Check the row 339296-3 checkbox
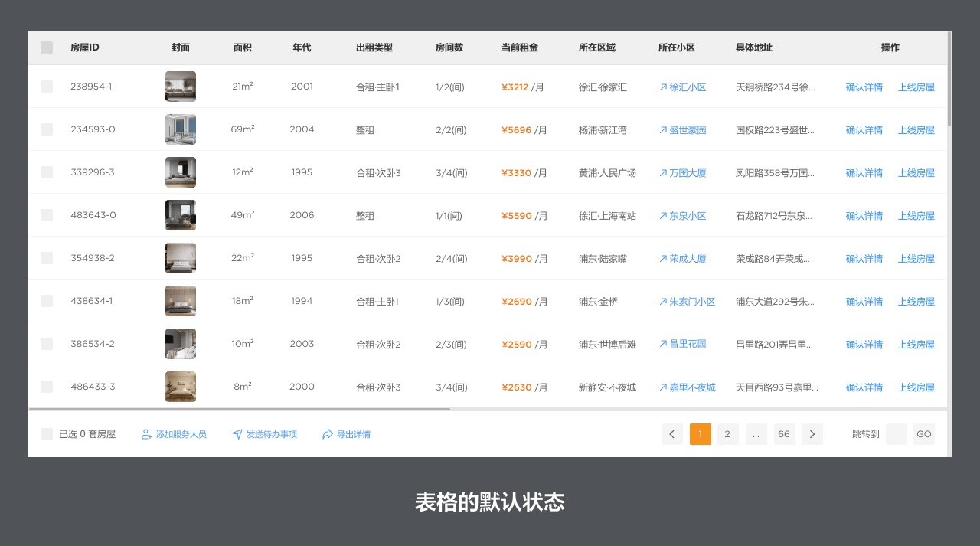This screenshot has height=546, width=980. [47, 172]
